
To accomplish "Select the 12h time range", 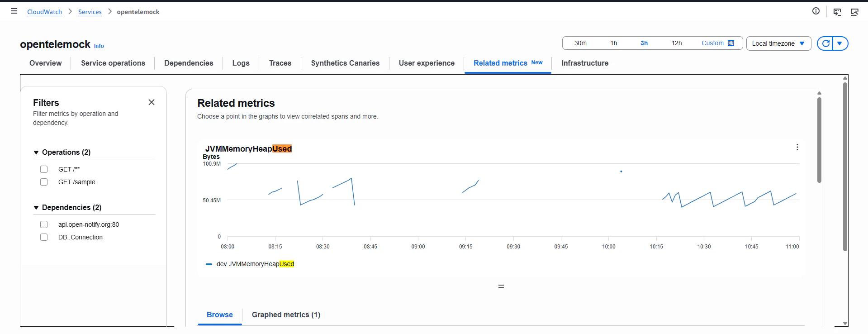I will pyautogui.click(x=677, y=43).
